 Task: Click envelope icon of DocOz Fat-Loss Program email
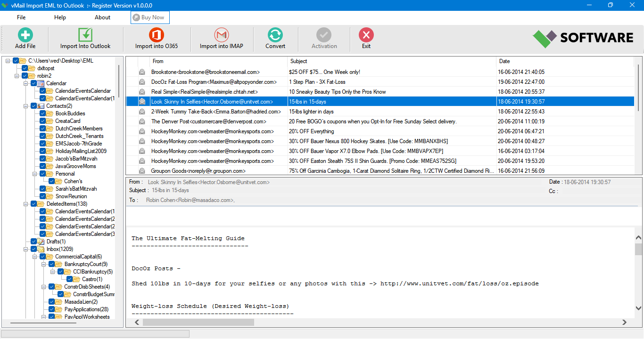142,82
